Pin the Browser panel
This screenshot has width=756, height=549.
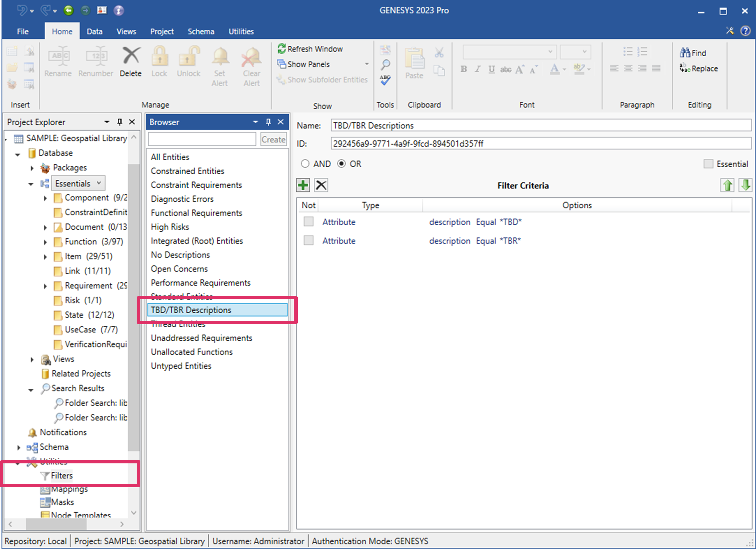(268, 122)
